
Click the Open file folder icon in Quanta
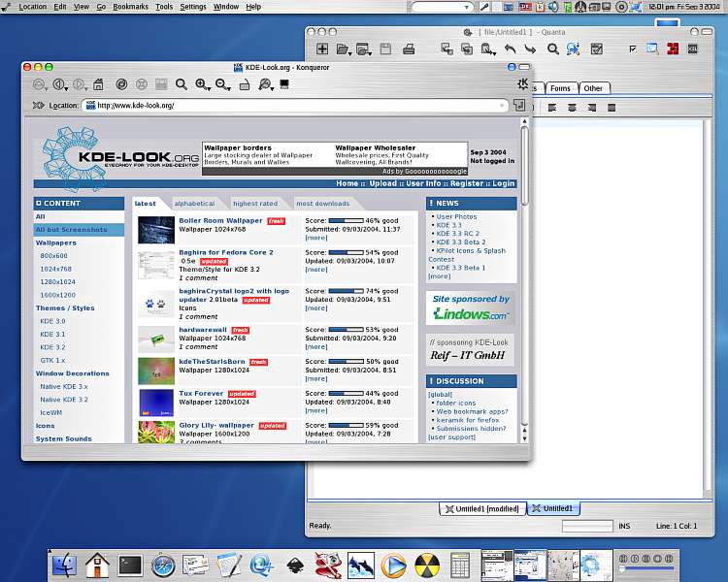tap(342, 49)
